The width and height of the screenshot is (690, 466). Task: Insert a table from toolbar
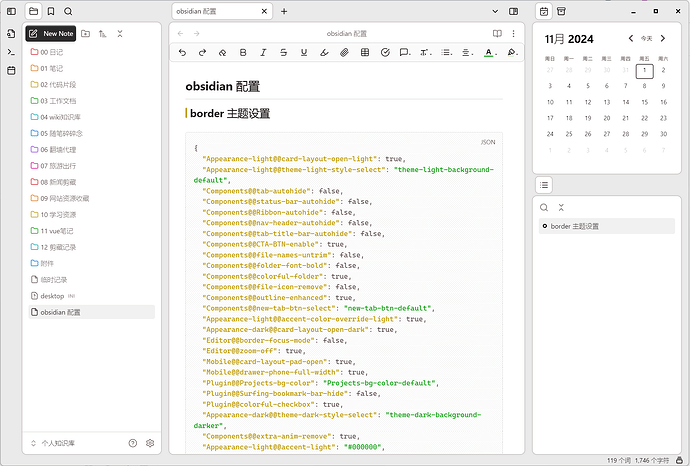[365, 52]
